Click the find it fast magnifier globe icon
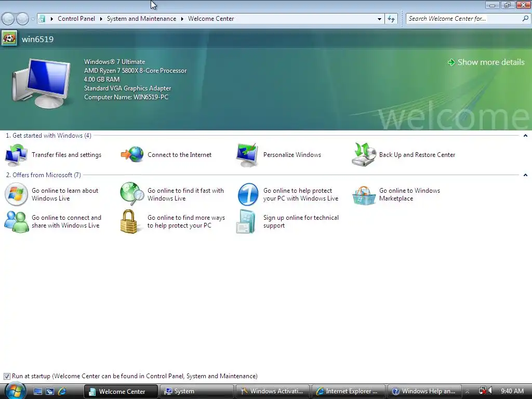This screenshot has height=399, width=532. (x=132, y=194)
